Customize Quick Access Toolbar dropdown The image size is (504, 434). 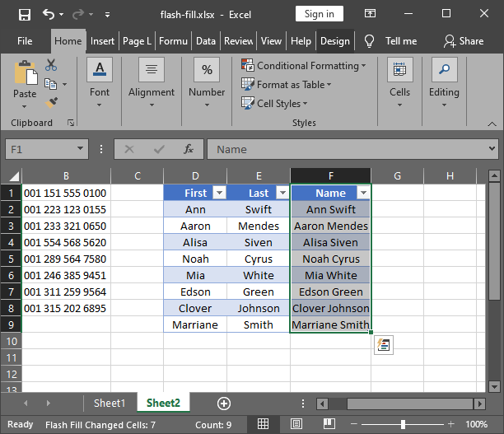pyautogui.click(x=107, y=15)
